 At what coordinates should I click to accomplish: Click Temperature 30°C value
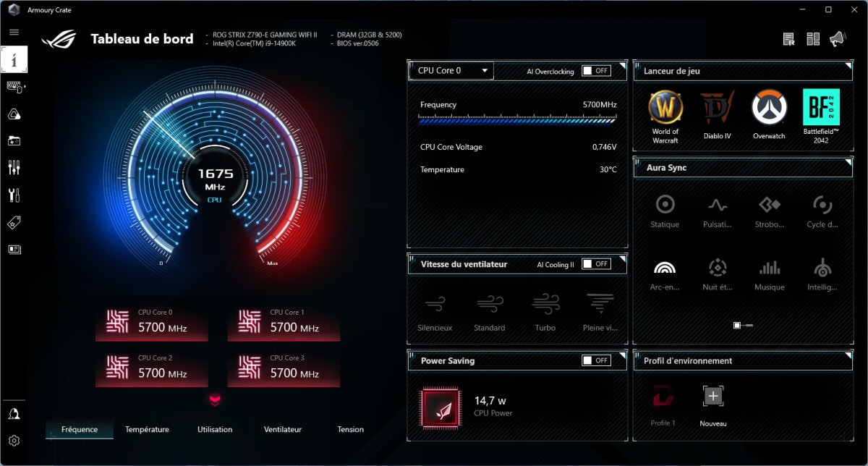click(608, 169)
